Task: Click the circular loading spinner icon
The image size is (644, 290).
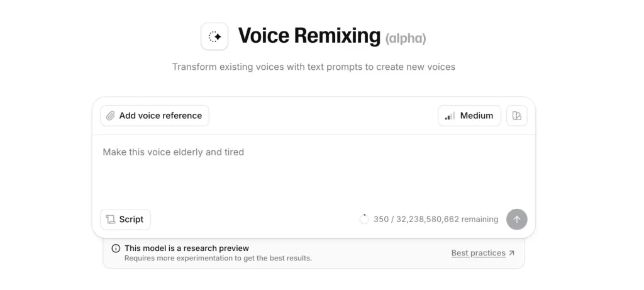Action: [364, 220]
